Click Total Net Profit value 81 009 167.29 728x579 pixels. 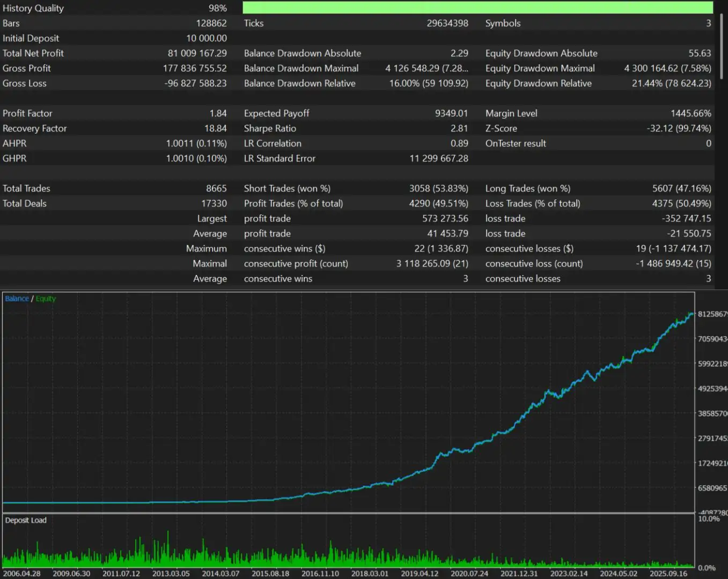(197, 53)
